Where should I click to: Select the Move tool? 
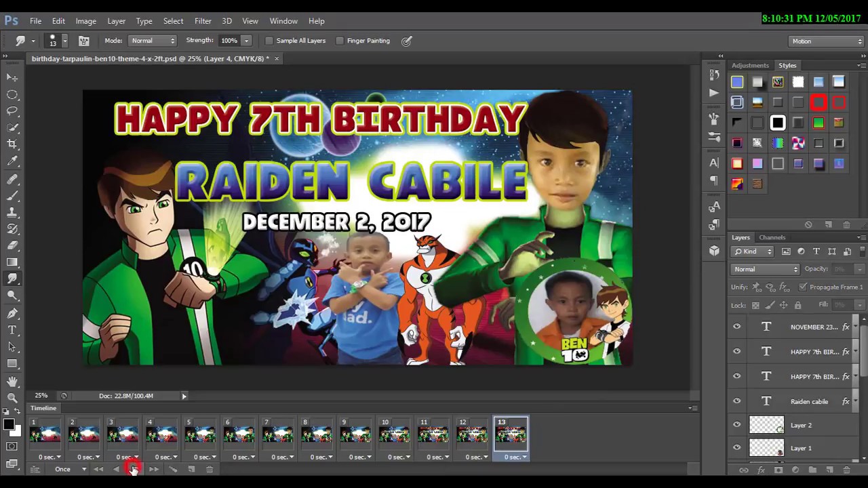[x=12, y=78]
